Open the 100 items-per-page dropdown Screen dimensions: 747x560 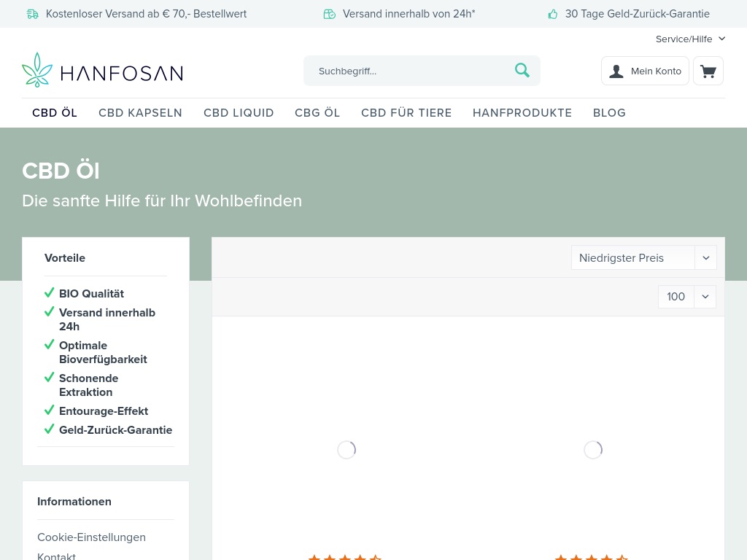pos(686,297)
